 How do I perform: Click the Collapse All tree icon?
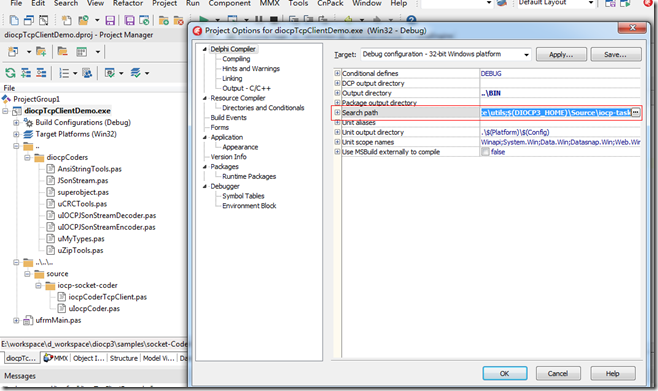41,73
